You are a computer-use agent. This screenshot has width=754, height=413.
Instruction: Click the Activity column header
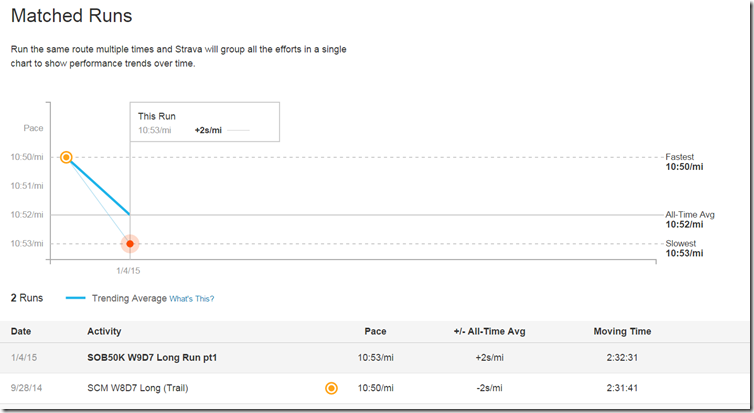point(104,331)
